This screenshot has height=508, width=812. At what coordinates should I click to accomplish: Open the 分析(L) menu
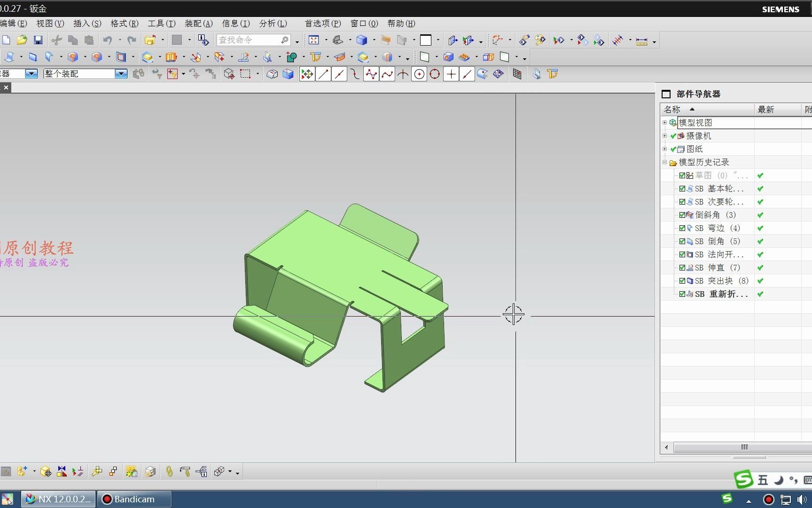[x=273, y=24]
